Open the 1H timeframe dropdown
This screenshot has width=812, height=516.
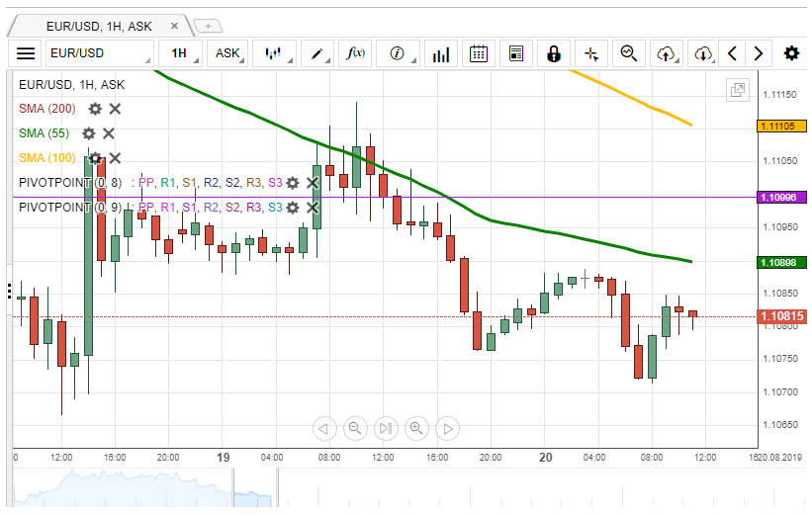(x=183, y=53)
